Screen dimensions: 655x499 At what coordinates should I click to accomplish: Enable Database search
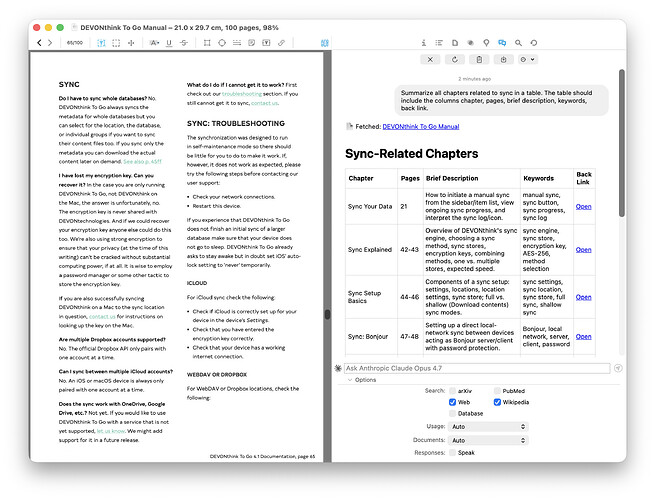click(452, 414)
